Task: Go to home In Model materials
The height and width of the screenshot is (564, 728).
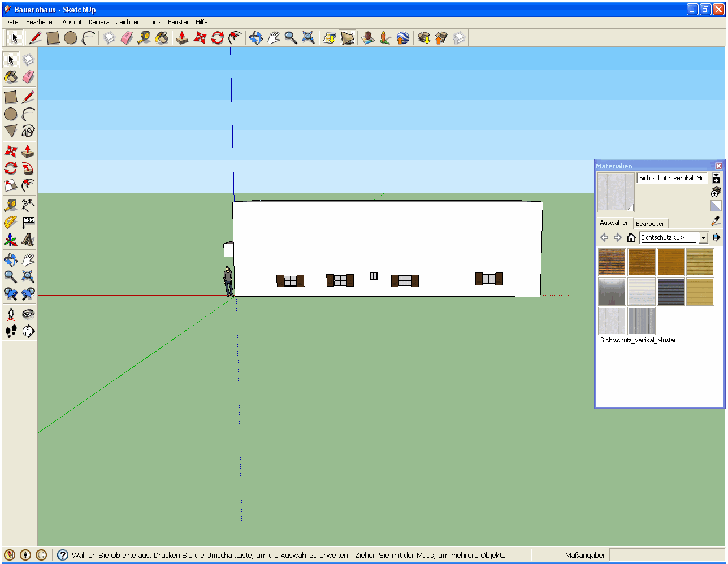Action: point(631,238)
